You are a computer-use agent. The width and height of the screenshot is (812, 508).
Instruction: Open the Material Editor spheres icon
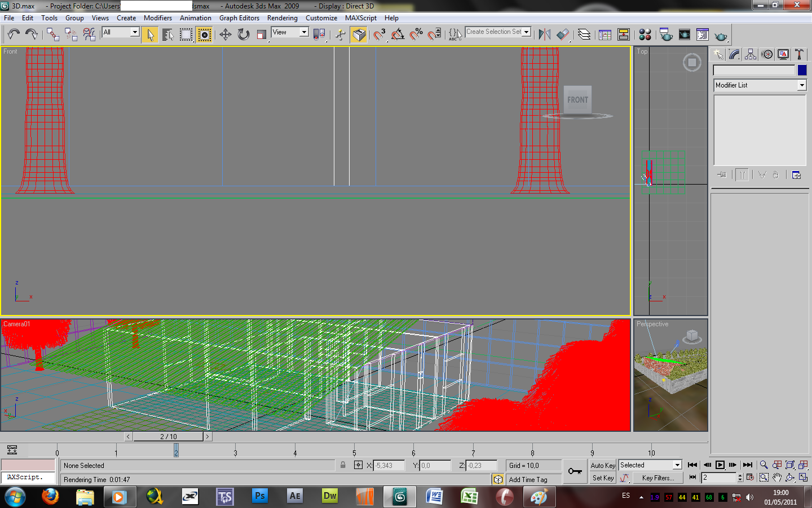[645, 34]
